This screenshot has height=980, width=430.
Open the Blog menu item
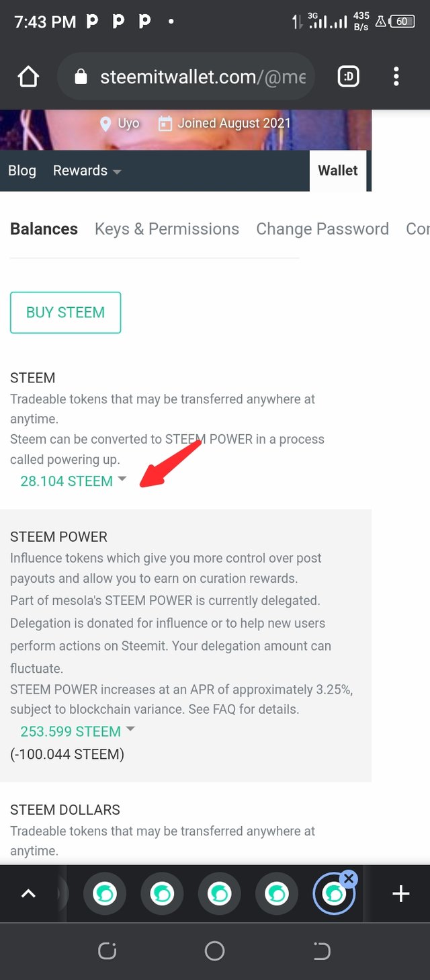point(22,171)
